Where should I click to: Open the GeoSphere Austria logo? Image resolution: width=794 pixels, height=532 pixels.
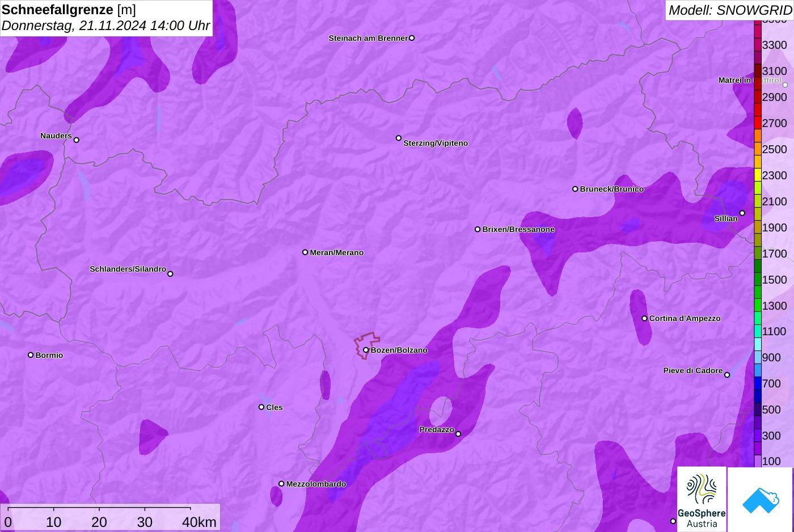tap(702, 499)
